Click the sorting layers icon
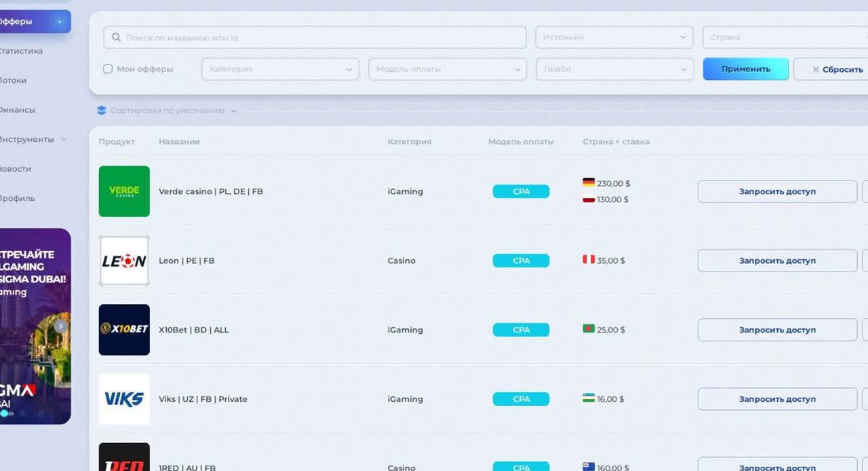 coord(102,111)
